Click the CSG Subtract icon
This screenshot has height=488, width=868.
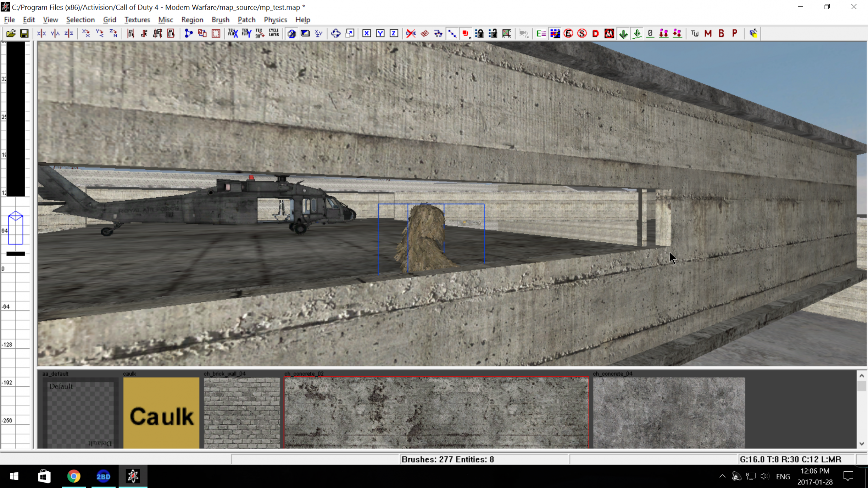pos(202,33)
